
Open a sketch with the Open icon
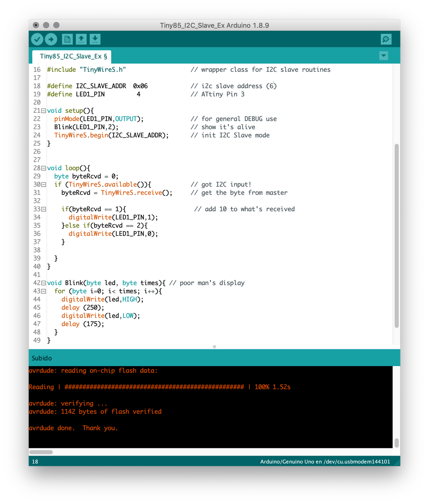81,39
